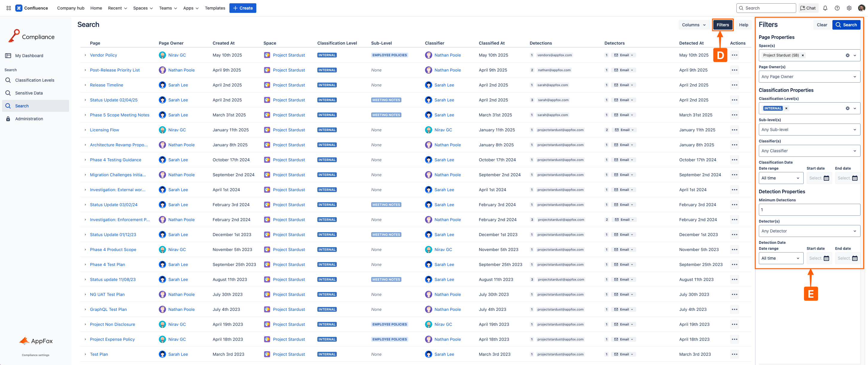Open the Release Timeline page link
Image resolution: width=868 pixels, height=365 pixels.
coord(106,85)
